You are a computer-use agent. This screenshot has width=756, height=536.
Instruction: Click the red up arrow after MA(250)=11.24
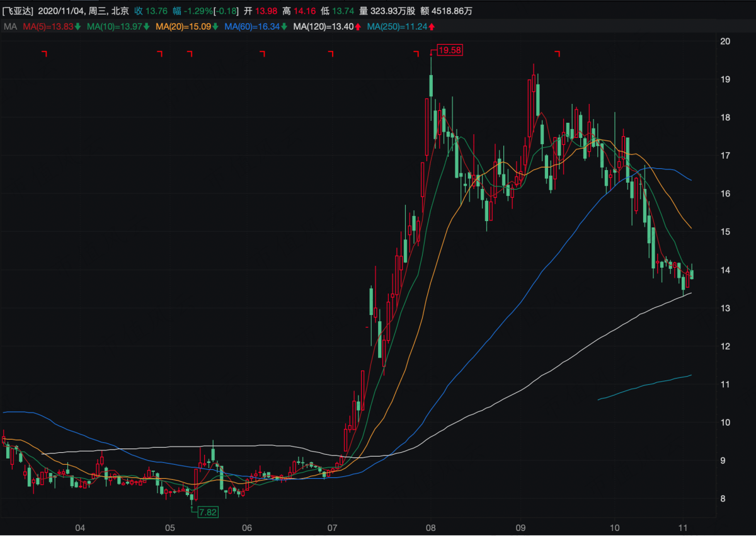432,26
